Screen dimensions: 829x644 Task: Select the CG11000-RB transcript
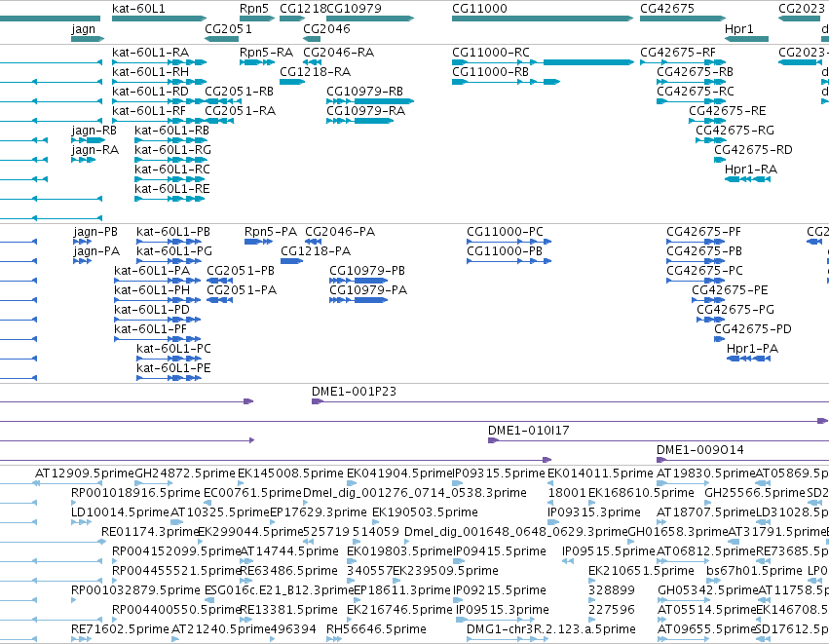coord(506,82)
